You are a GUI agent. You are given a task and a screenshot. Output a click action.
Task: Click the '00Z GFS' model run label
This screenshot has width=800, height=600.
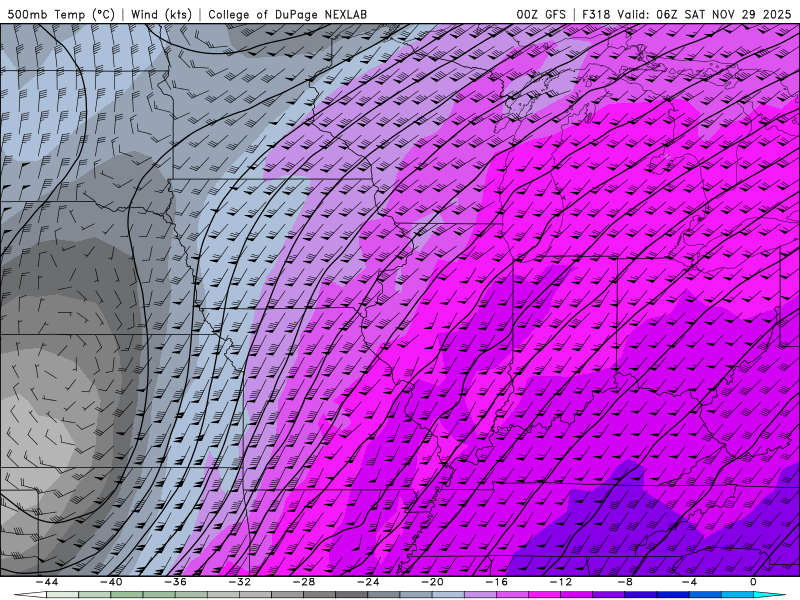541,14
